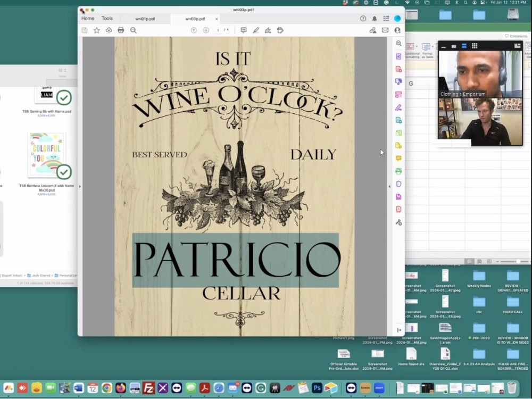The width and height of the screenshot is (532, 399).
Task: Open the purple checklist tool in right pane
Action: pyautogui.click(x=398, y=56)
